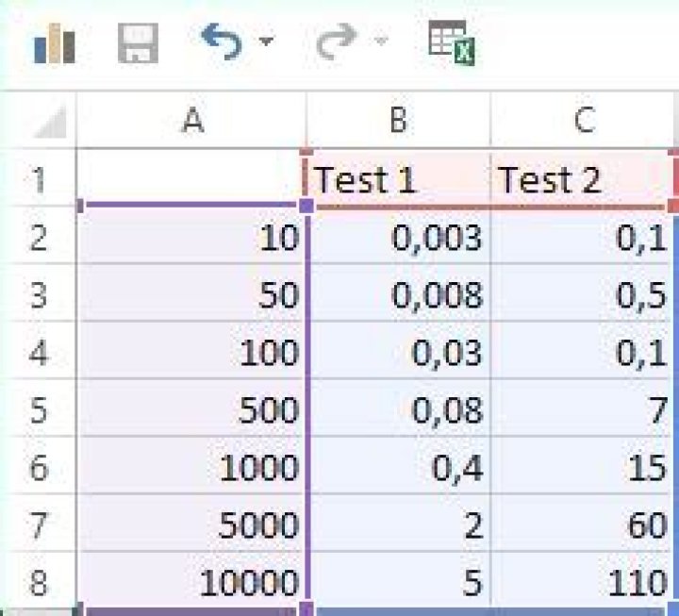The width and height of the screenshot is (679, 616).
Task: Select the cell containing 110
Action: click(x=583, y=581)
